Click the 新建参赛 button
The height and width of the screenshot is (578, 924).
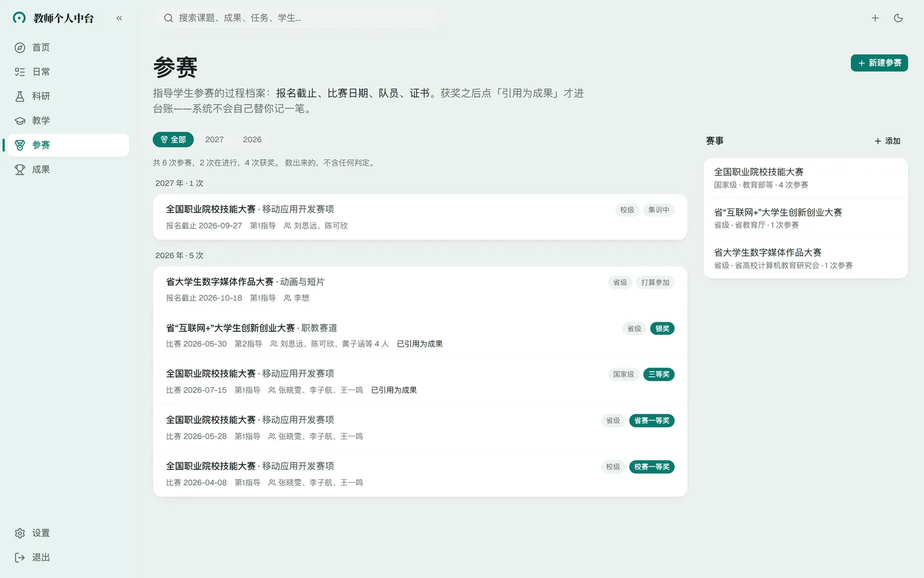(x=879, y=63)
